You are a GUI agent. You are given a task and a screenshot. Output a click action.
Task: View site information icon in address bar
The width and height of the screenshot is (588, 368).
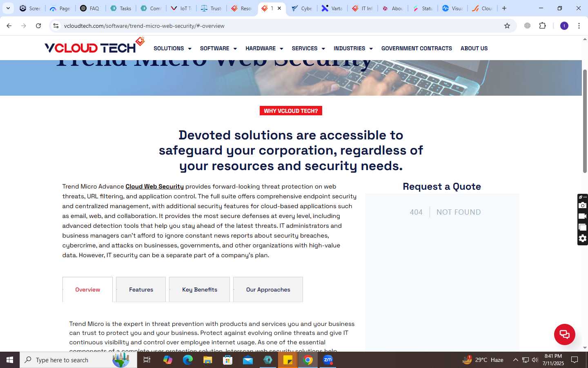pyautogui.click(x=56, y=26)
